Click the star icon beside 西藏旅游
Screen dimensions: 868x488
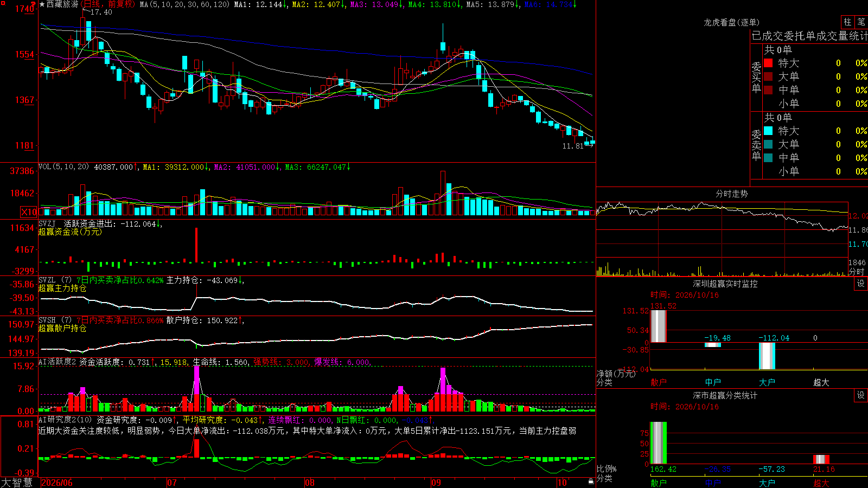tap(42, 4)
